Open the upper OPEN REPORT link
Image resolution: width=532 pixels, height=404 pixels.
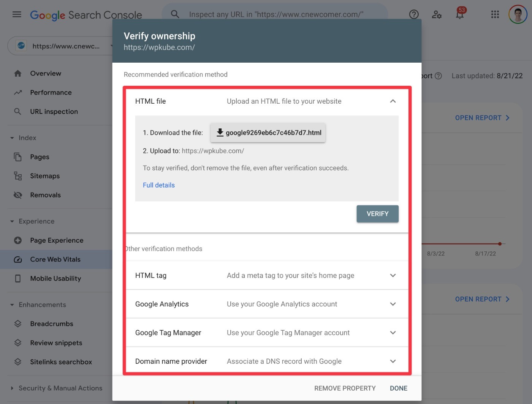point(482,118)
